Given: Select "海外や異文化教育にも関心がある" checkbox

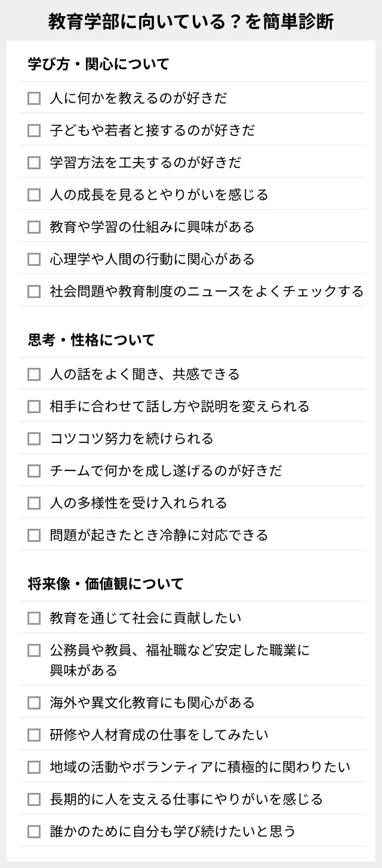Looking at the screenshot, I should tap(34, 703).
